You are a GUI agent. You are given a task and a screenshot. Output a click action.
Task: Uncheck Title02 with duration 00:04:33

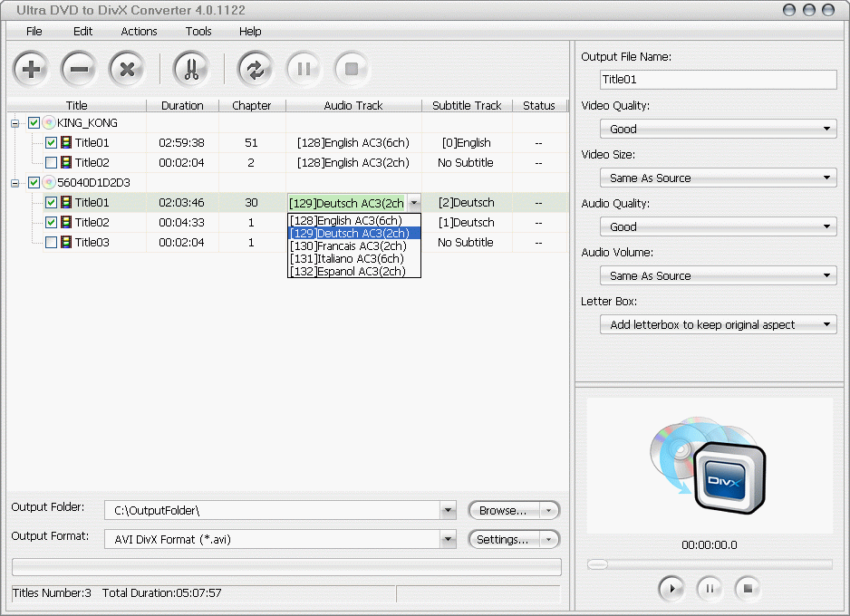(51, 222)
